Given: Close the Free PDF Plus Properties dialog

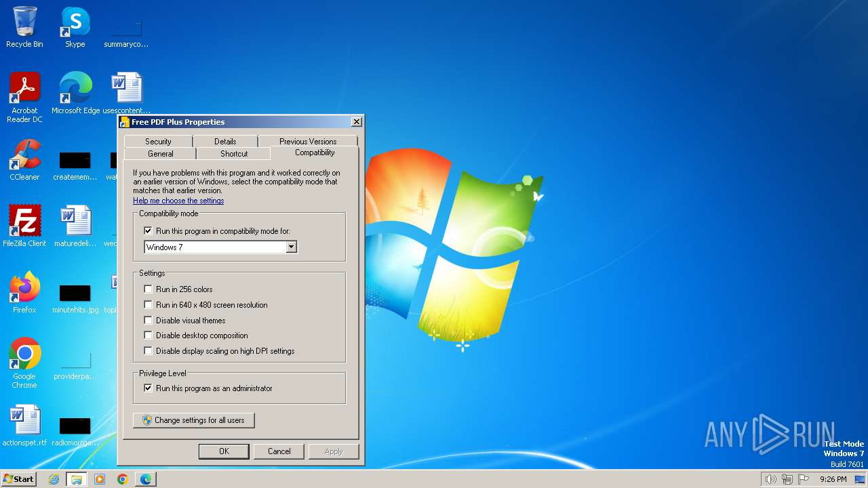Looking at the screenshot, I should click(x=356, y=122).
